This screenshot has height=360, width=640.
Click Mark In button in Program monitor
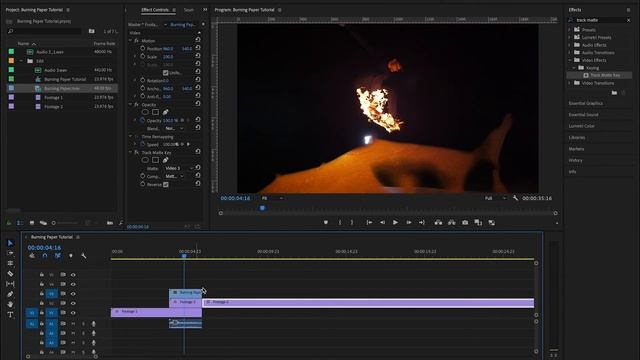(x=340, y=222)
